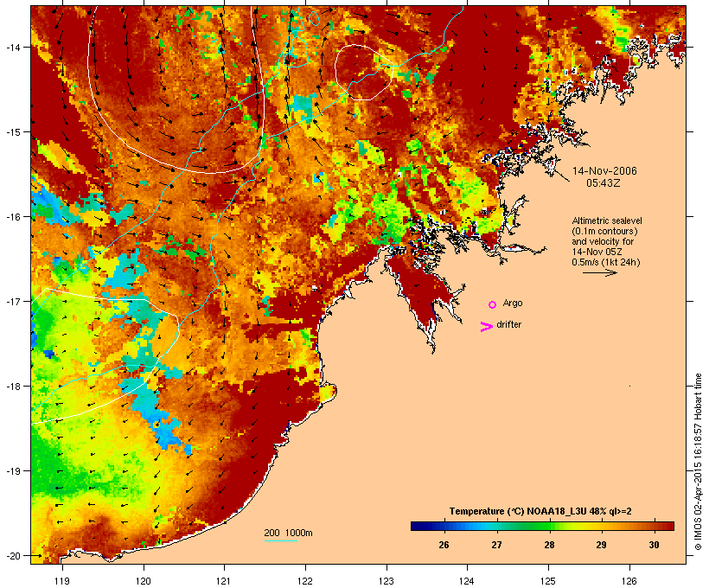Click the 126 longitude axis label
The image size is (709, 588).
click(629, 581)
